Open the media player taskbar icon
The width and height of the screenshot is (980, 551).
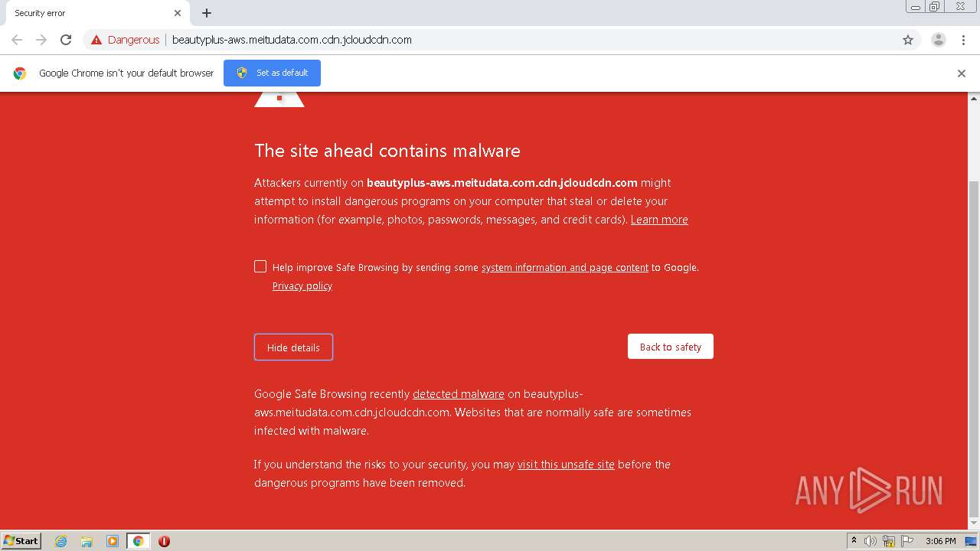(113, 541)
